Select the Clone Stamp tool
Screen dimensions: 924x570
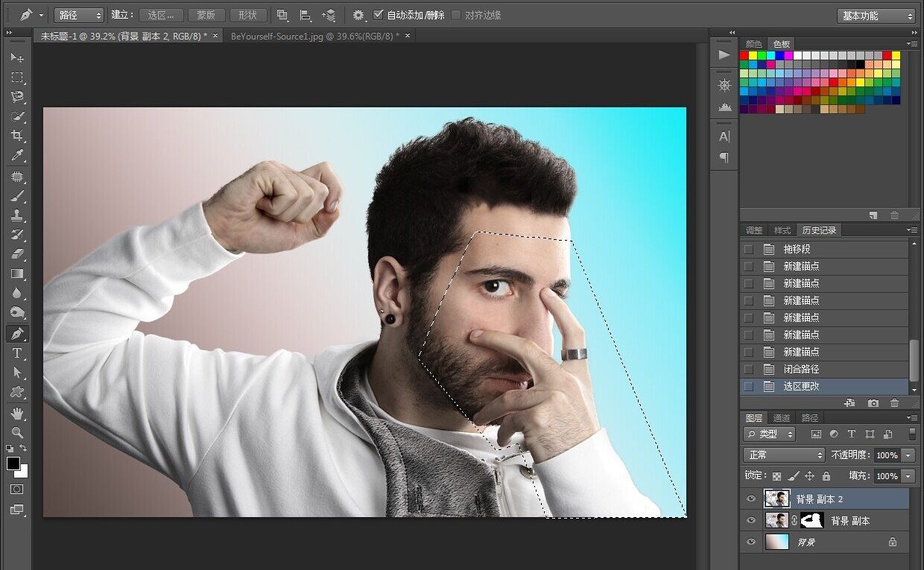pos(17,216)
